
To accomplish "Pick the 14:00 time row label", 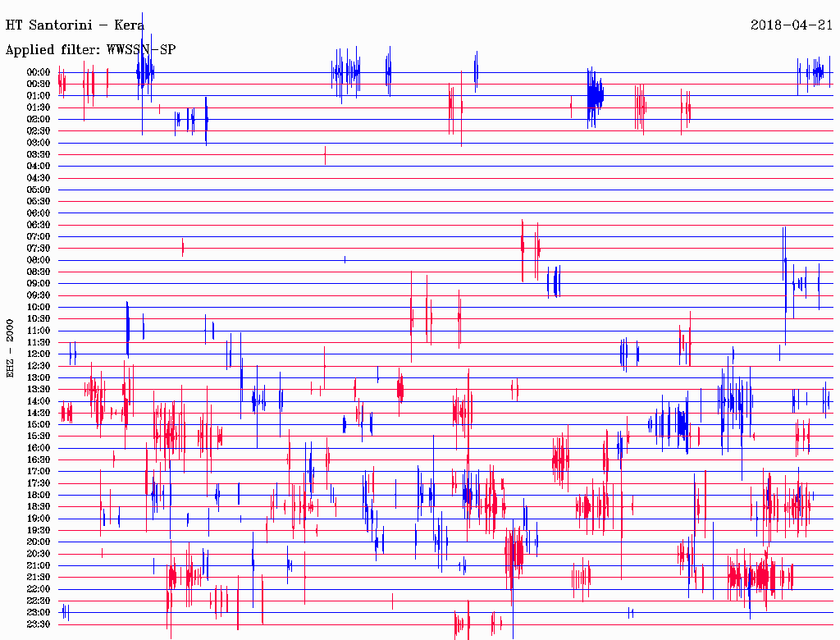I will 39,401.
